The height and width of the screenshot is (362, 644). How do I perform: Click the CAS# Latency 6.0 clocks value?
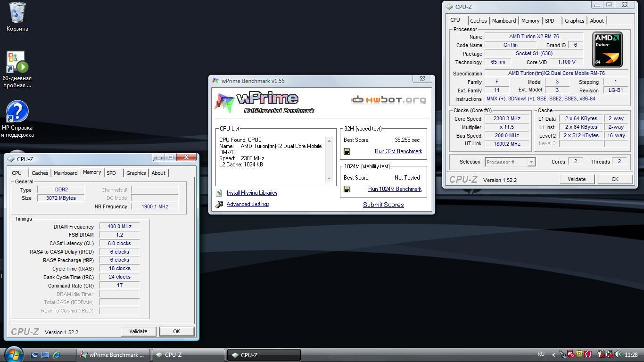coord(119,244)
